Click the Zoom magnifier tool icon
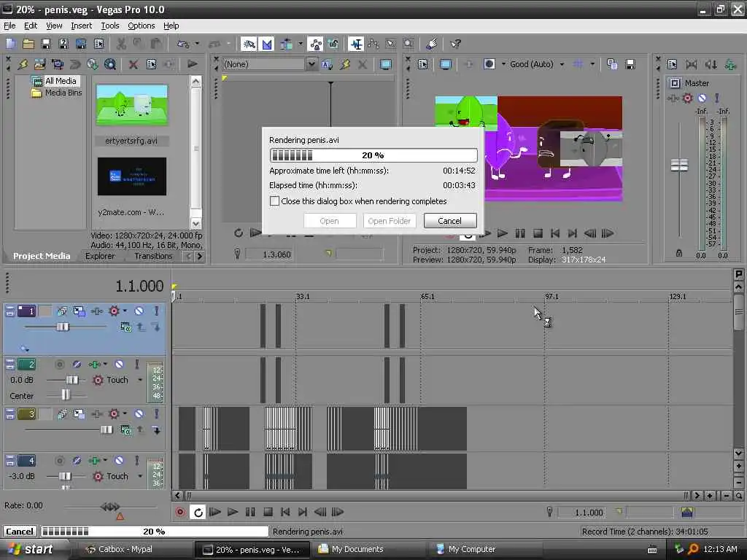747x560 pixels. (x=409, y=44)
